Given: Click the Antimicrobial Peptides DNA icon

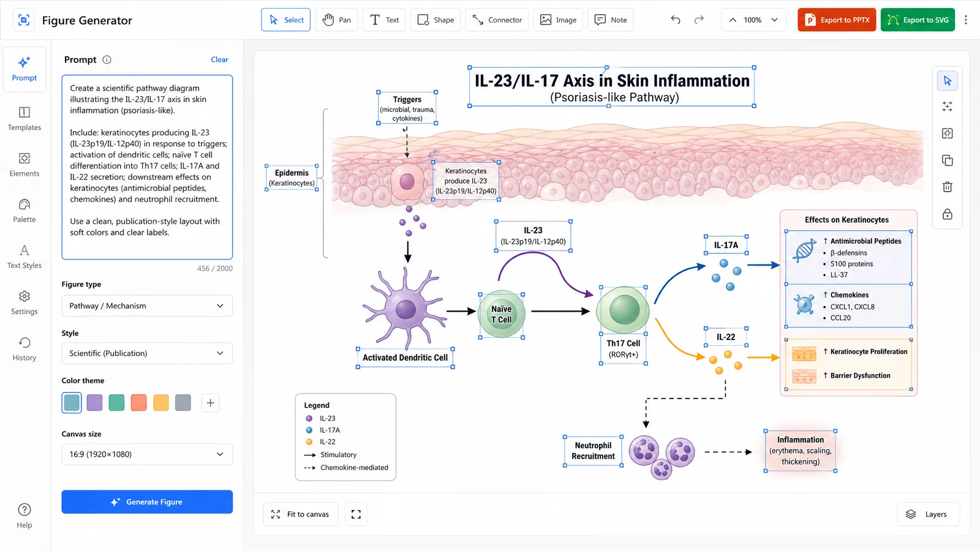Looking at the screenshot, I should click(804, 250).
